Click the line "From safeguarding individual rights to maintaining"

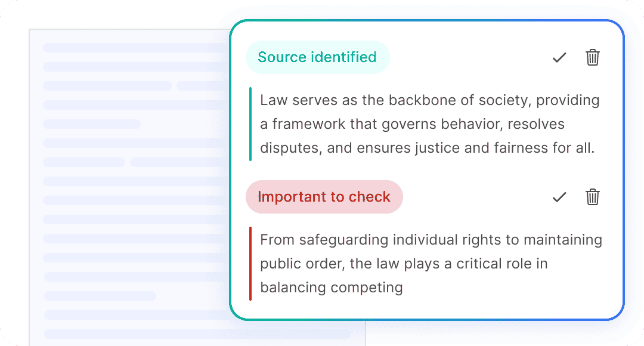(431, 240)
